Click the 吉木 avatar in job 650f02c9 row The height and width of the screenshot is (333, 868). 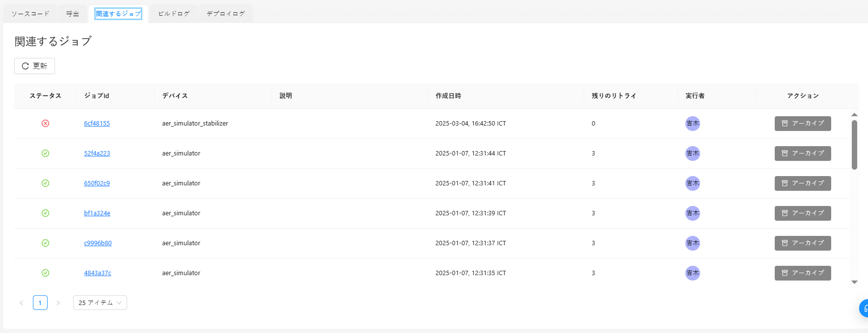point(692,183)
